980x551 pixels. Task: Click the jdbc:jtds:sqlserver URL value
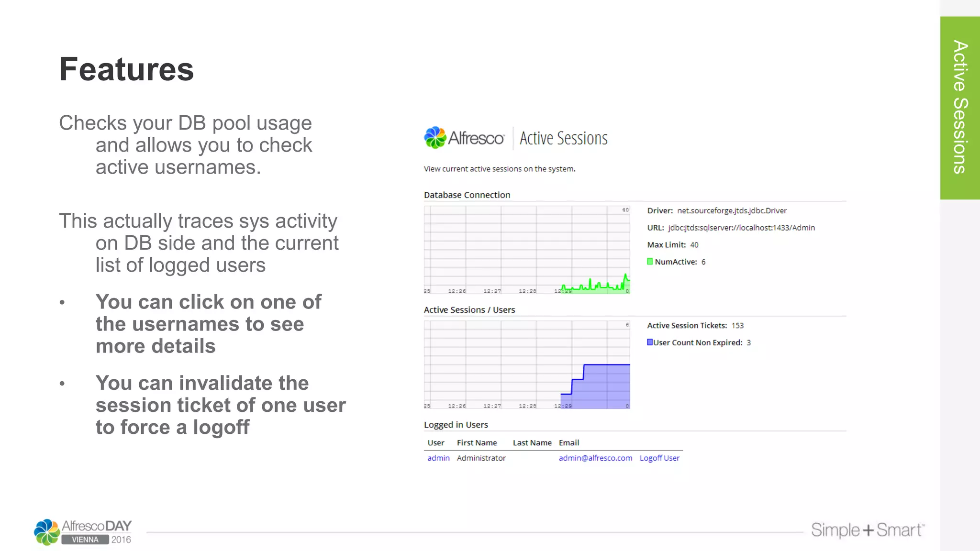coord(741,228)
